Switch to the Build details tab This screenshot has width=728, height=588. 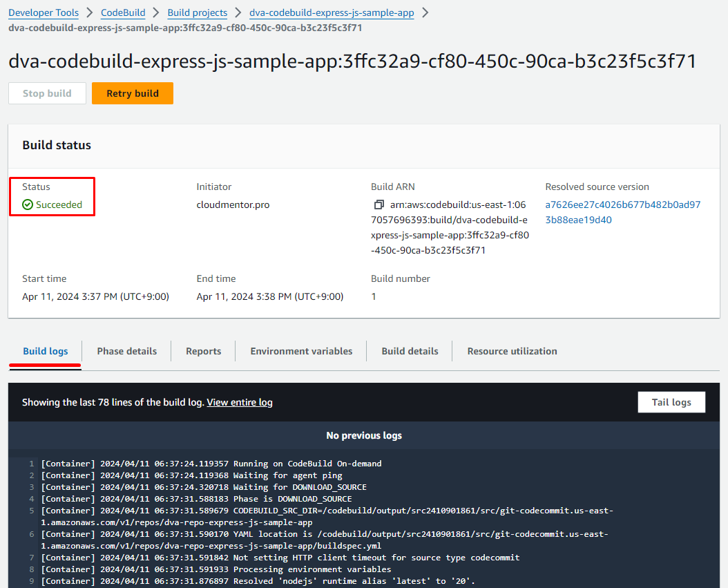point(410,351)
